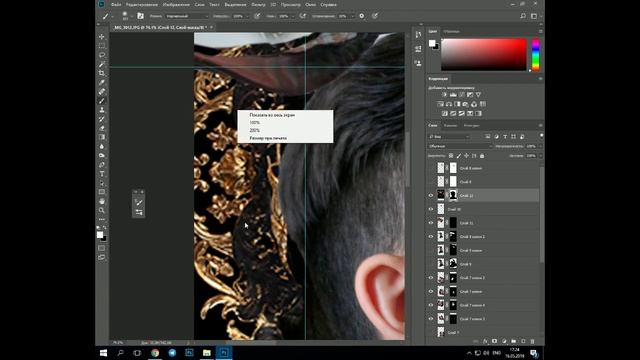Click the add layer mask icon
Viewport: 640px width, 360px height.
click(x=495, y=341)
